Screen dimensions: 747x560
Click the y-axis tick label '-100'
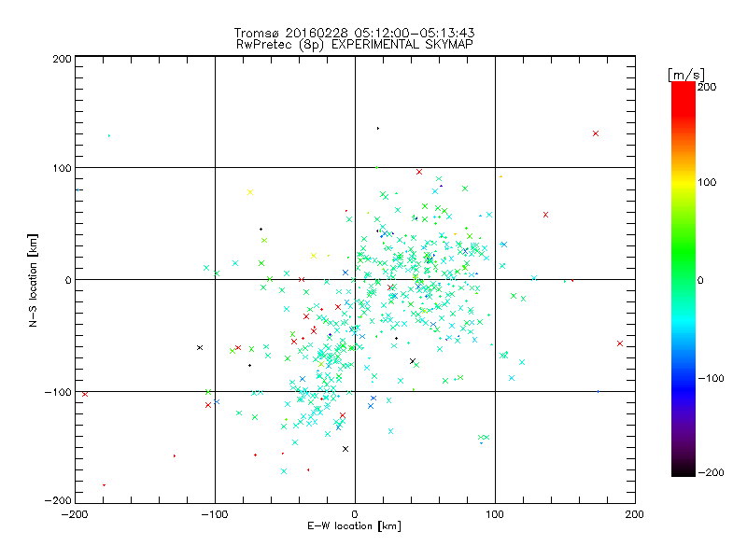pos(58,392)
